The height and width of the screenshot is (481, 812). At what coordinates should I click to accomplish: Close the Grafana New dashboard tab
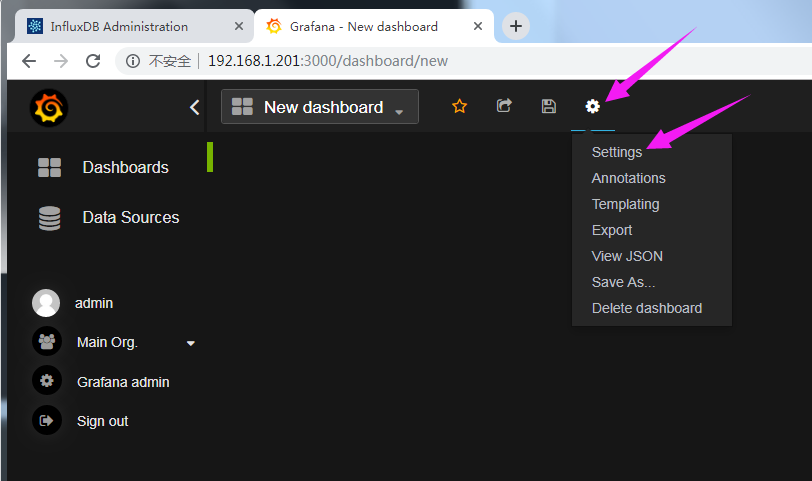click(478, 26)
